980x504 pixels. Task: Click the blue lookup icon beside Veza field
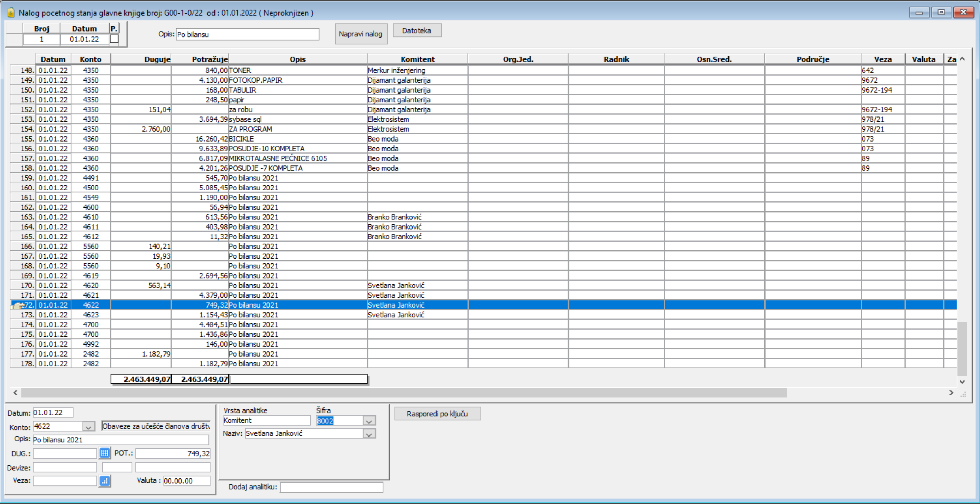point(105,481)
